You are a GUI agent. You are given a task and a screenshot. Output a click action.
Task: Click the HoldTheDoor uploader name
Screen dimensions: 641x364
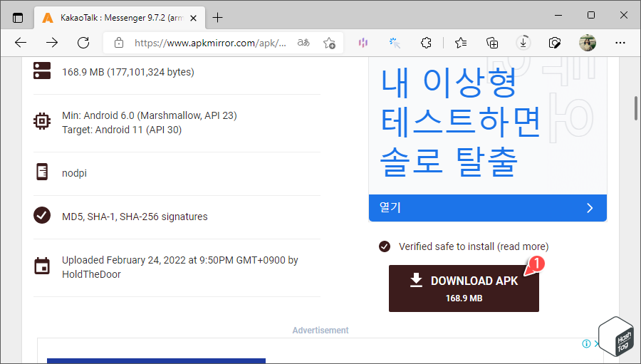pos(91,274)
